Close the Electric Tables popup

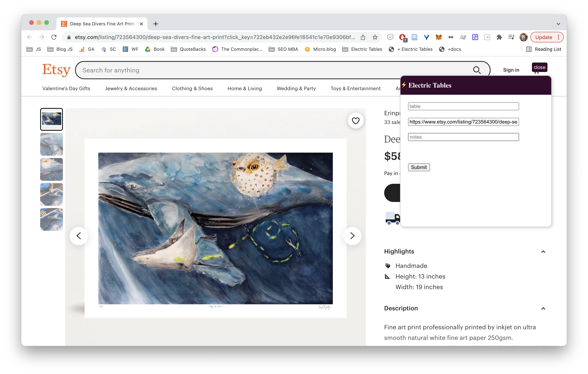click(x=539, y=67)
